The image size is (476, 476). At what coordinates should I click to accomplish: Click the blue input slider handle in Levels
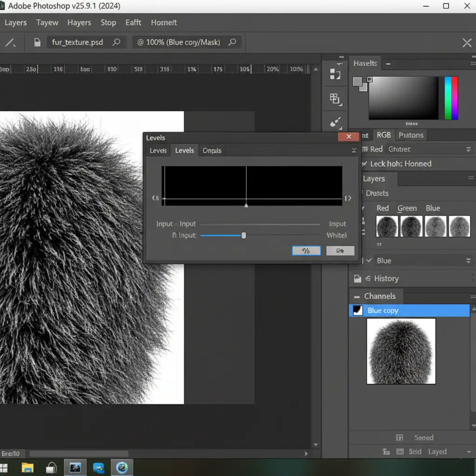(244, 236)
